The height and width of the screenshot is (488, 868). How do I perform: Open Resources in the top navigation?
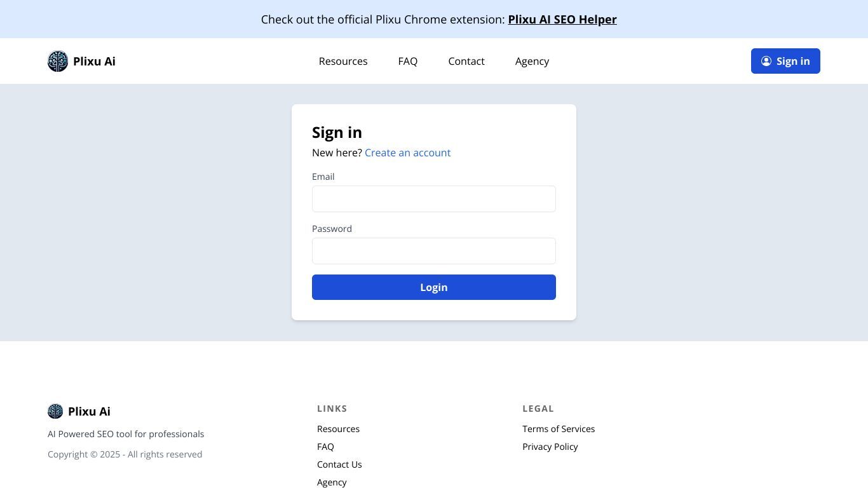click(x=343, y=61)
